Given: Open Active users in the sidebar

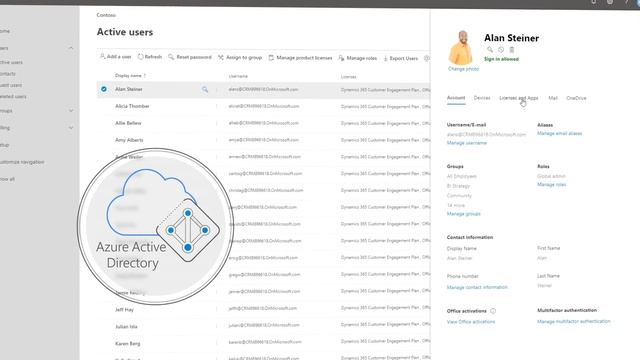Looking at the screenshot, I should (x=11, y=62).
